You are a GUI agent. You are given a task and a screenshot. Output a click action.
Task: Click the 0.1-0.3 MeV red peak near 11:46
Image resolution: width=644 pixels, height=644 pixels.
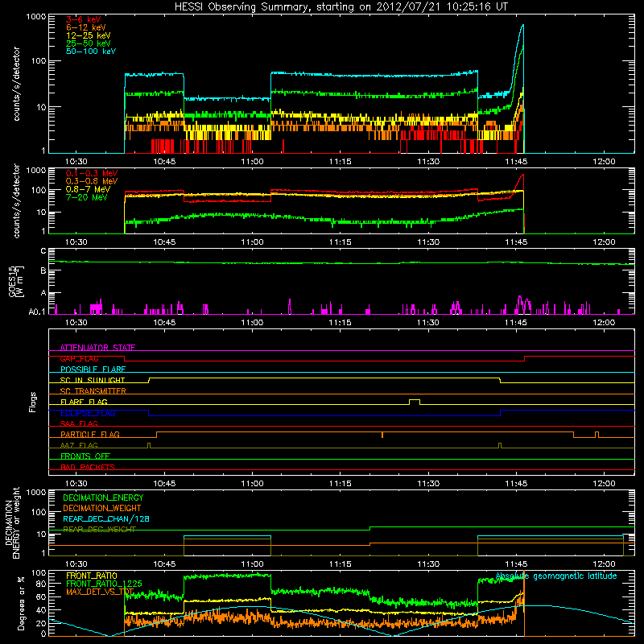pos(522,175)
